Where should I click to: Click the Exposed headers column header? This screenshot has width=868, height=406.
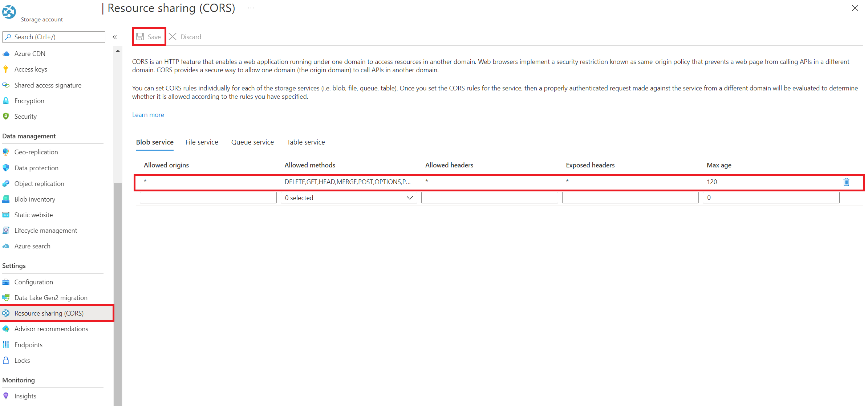[x=590, y=165]
